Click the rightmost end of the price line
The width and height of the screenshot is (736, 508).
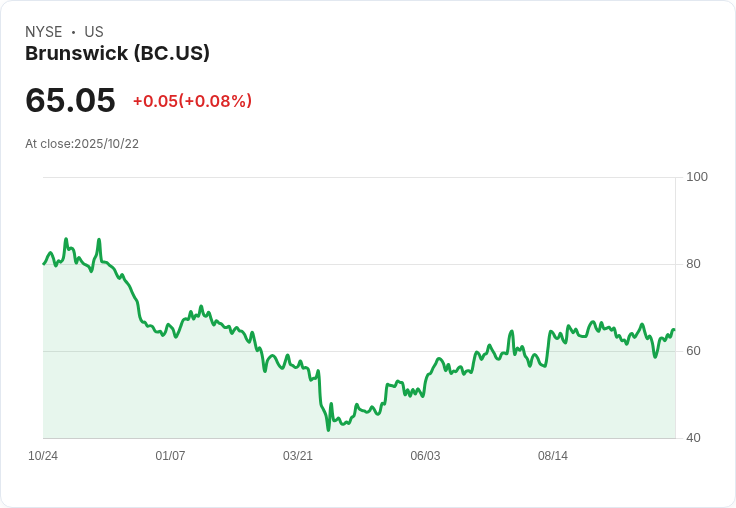(674, 329)
